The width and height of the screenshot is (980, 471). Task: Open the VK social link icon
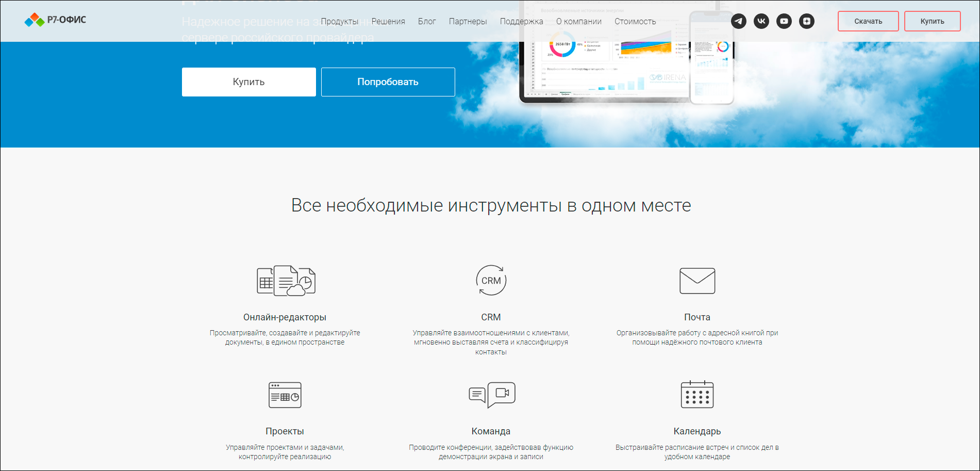click(x=761, y=21)
